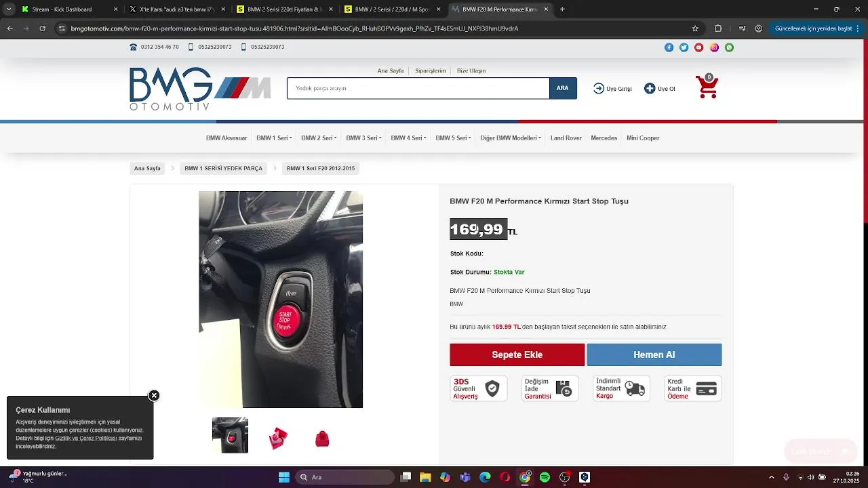Viewport: 868px width, 488px height.
Task: Go back with the browser back arrow
Action: pyautogui.click(x=9, y=28)
